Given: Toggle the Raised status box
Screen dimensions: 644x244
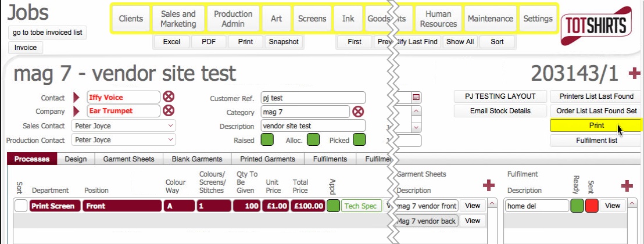Looking at the screenshot, I should tap(267, 139).
